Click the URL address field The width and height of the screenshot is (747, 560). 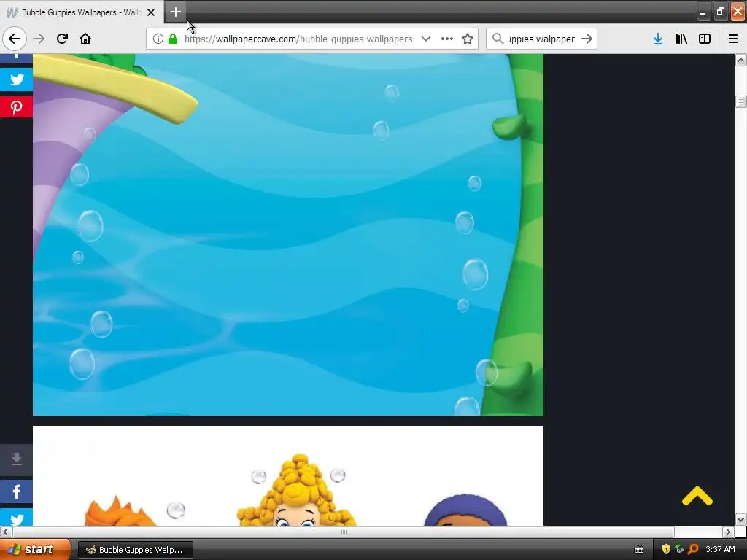(298, 39)
